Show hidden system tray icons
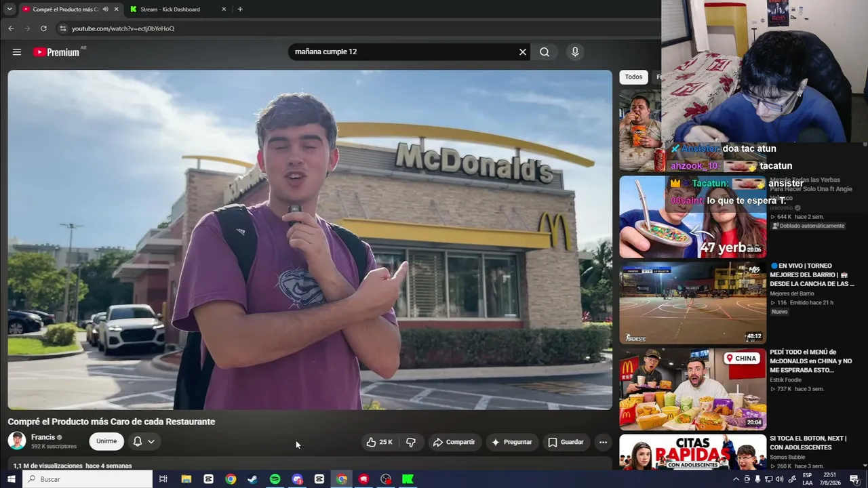Viewport: 868px width, 488px height. (736, 479)
